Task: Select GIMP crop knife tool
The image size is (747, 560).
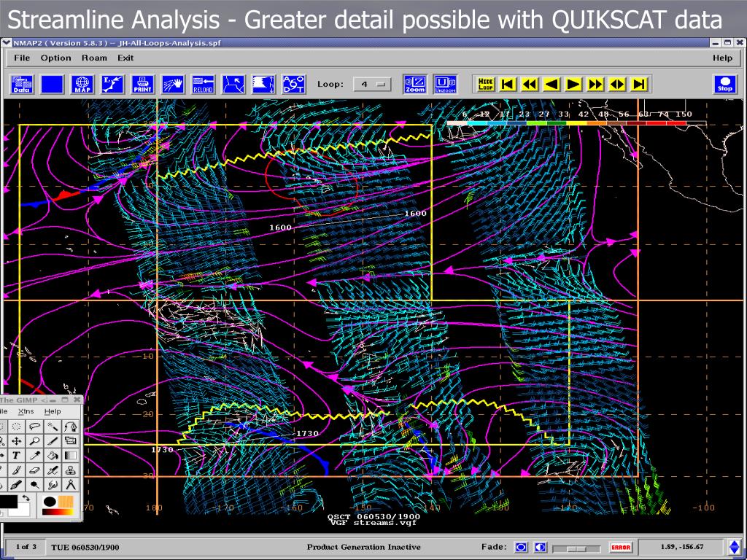Action: [53, 441]
